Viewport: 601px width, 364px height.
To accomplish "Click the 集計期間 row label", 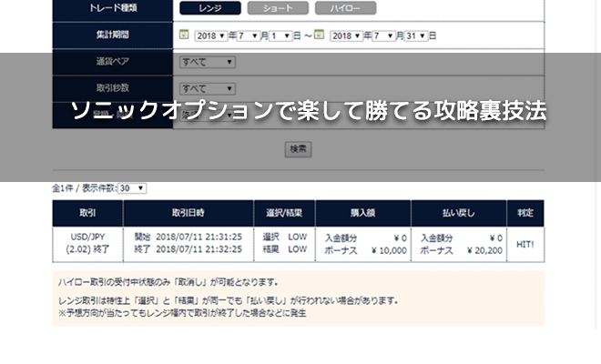I will point(113,35).
